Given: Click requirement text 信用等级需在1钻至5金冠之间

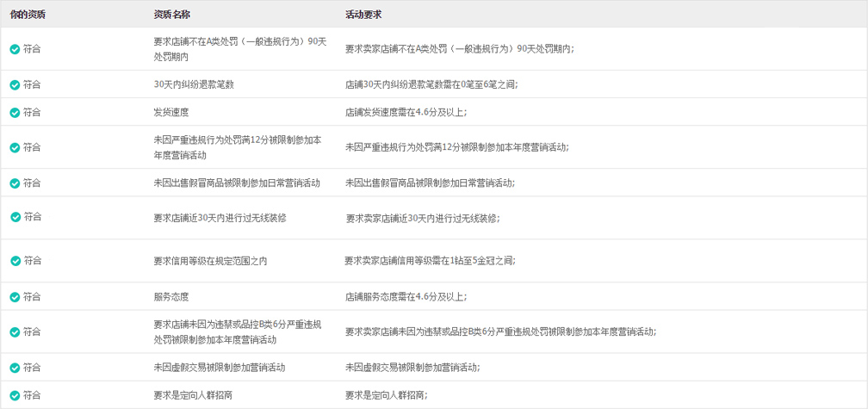Looking at the screenshot, I should coord(430,261).
